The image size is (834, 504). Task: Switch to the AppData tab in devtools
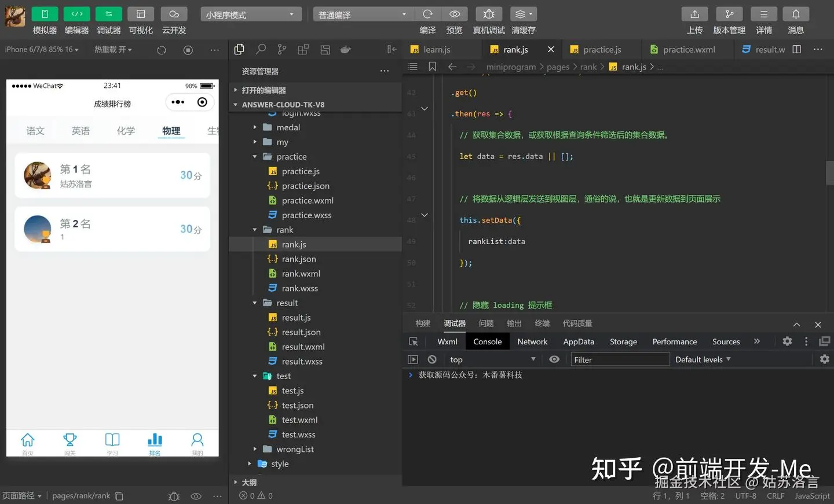tap(579, 342)
